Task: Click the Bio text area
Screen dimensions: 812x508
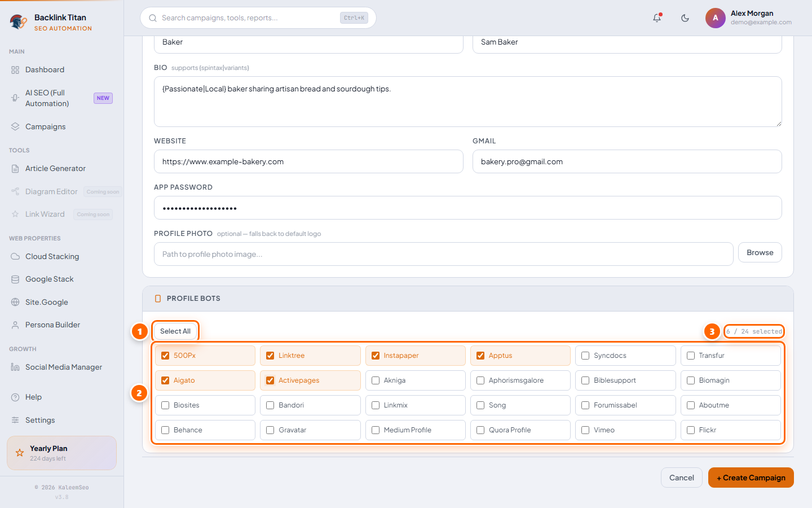Action: tap(468, 102)
